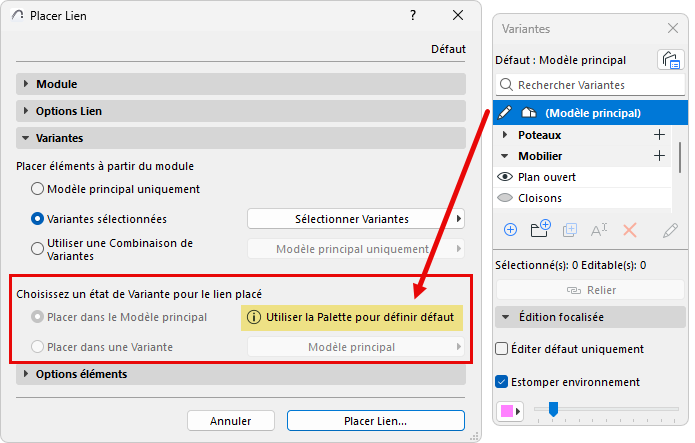This screenshot has height=443, width=695.
Task: Click the dialog resize grip corner
Action: click(476, 436)
